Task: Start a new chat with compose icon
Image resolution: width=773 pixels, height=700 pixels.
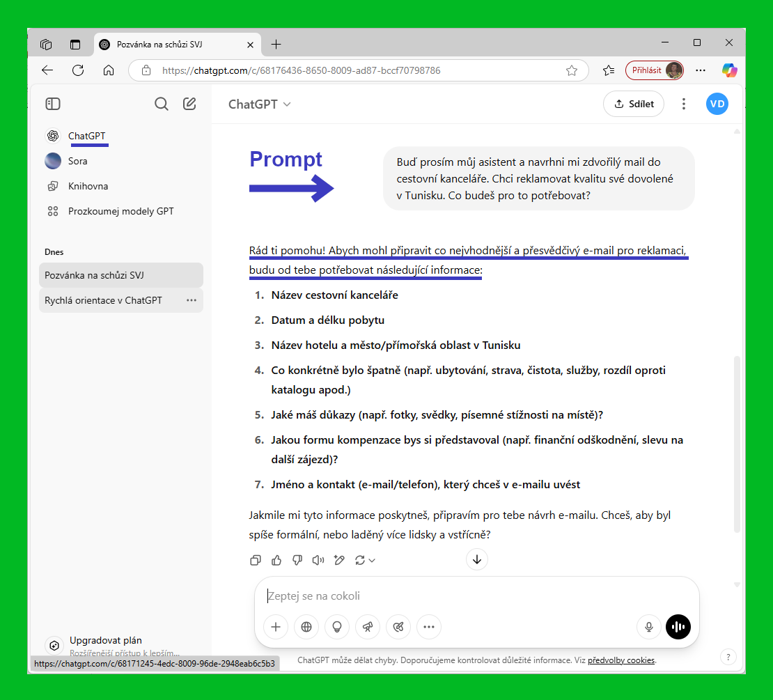Action: (189, 104)
